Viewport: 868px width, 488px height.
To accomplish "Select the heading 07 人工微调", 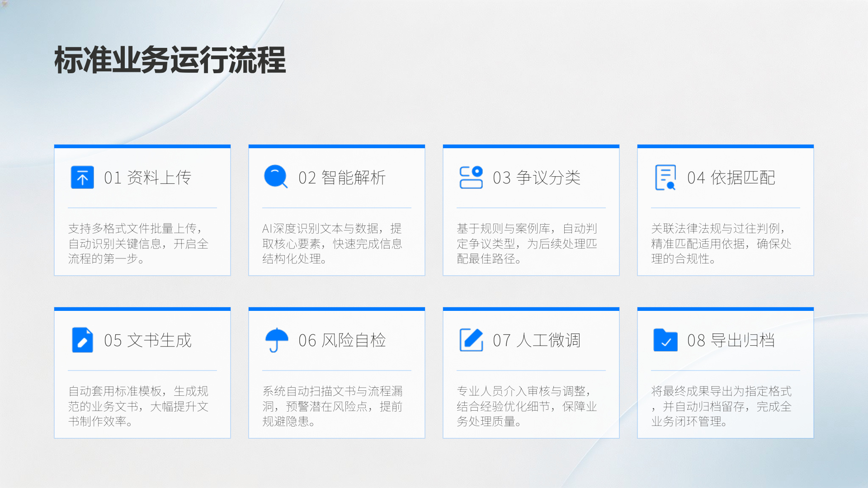I will pyautogui.click(x=537, y=340).
